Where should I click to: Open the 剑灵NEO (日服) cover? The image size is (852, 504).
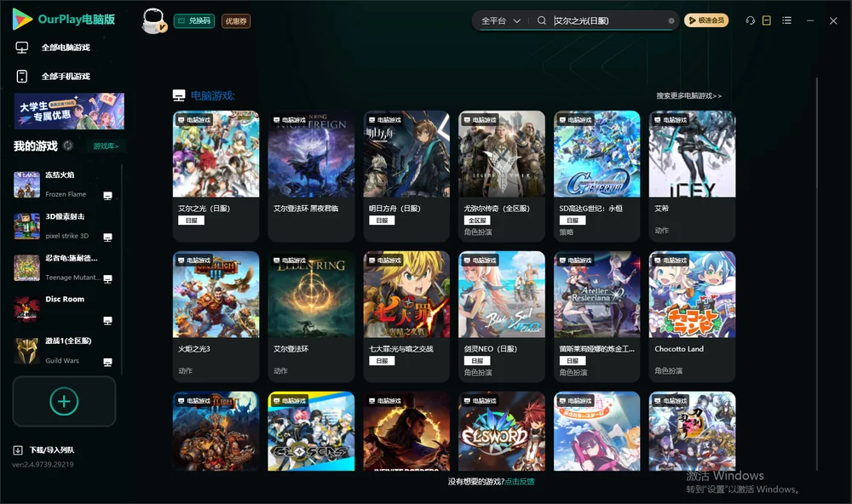click(502, 295)
